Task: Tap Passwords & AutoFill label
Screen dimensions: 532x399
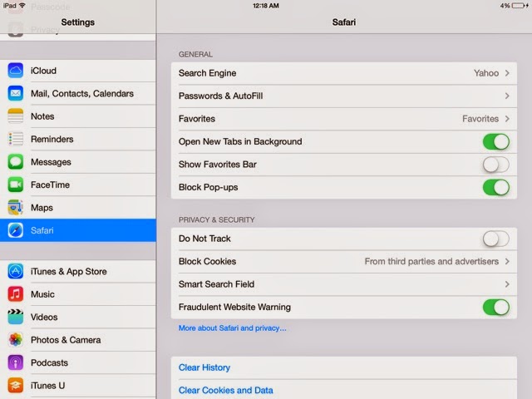Action: [220, 96]
